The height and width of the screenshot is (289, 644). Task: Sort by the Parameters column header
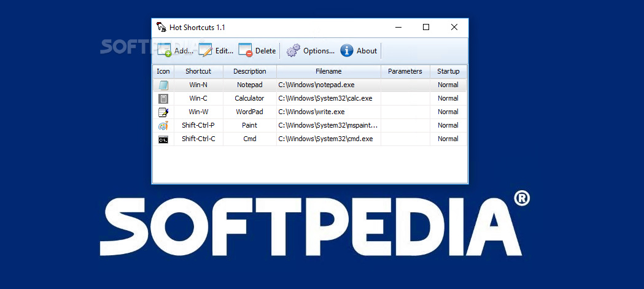(405, 71)
